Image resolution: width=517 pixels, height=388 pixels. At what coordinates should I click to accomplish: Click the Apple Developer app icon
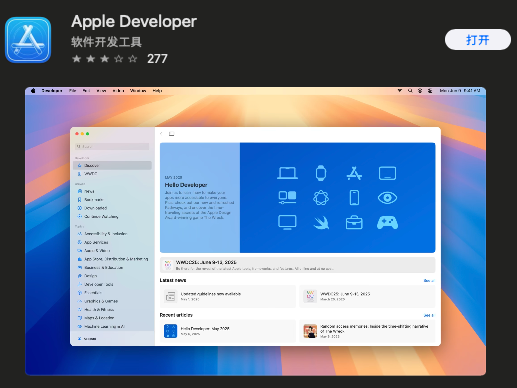[28, 40]
